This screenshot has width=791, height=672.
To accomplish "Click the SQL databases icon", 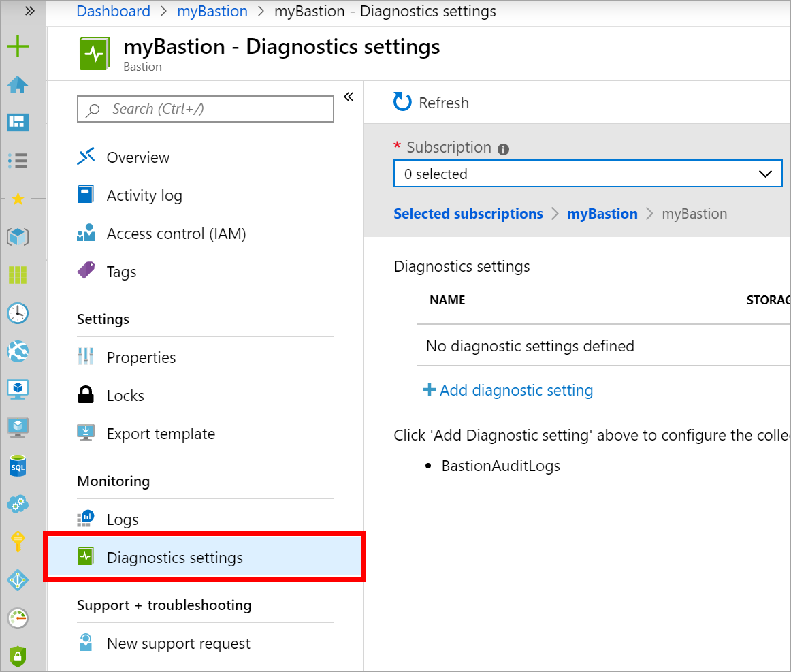I will tap(17, 466).
